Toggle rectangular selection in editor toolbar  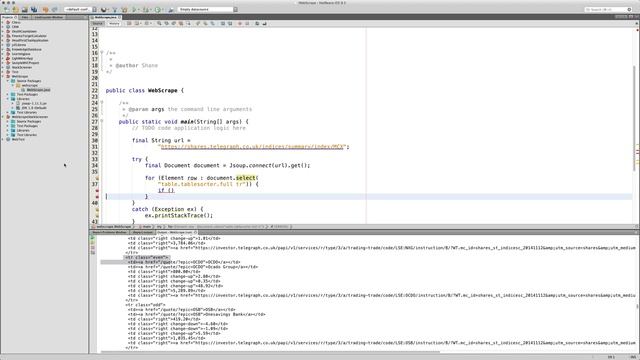(x=188, y=24)
